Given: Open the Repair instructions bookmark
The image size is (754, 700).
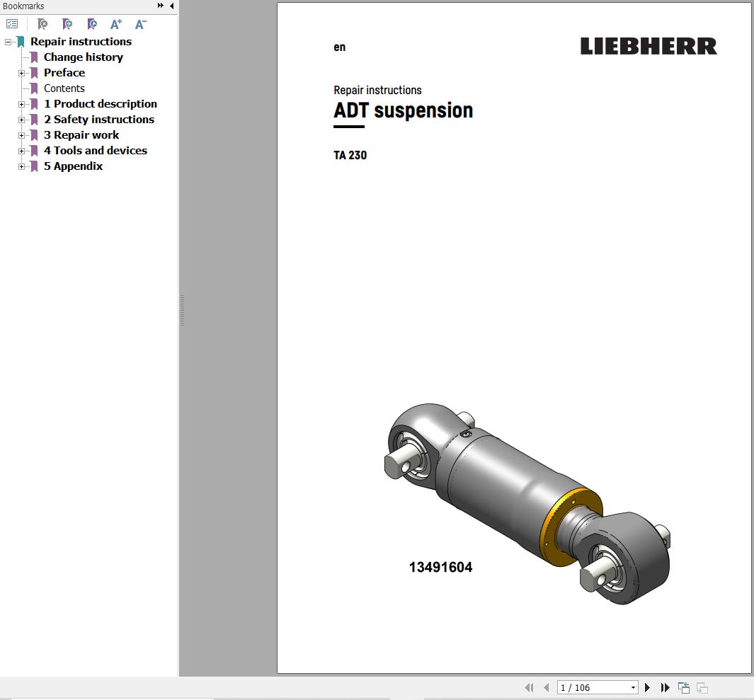Looking at the screenshot, I should point(81,41).
